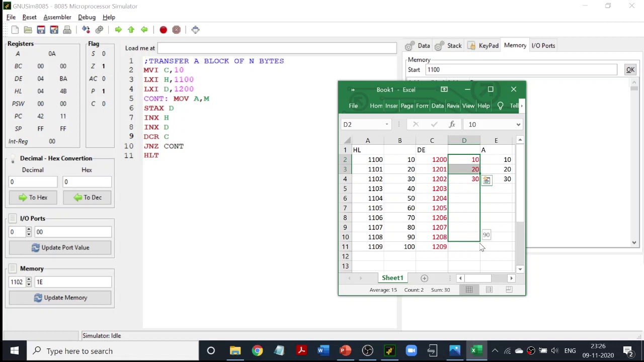Click I/O port value field showing 00

(72, 232)
